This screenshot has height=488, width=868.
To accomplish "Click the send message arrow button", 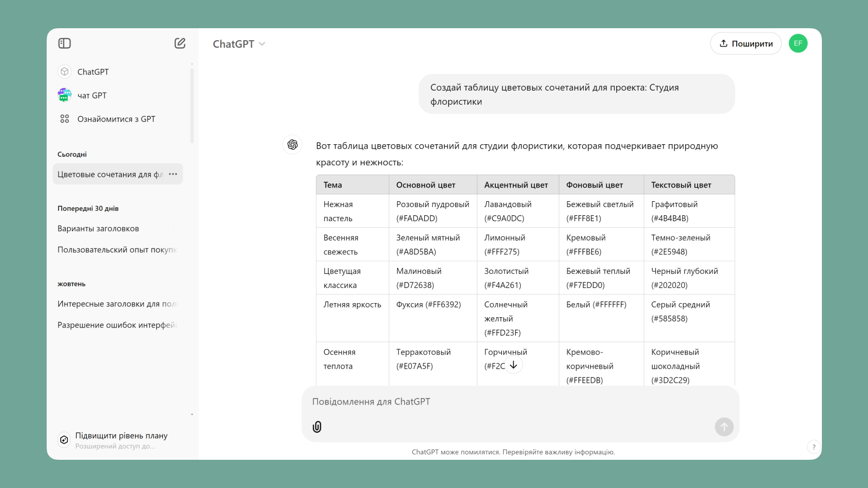I will click(724, 427).
